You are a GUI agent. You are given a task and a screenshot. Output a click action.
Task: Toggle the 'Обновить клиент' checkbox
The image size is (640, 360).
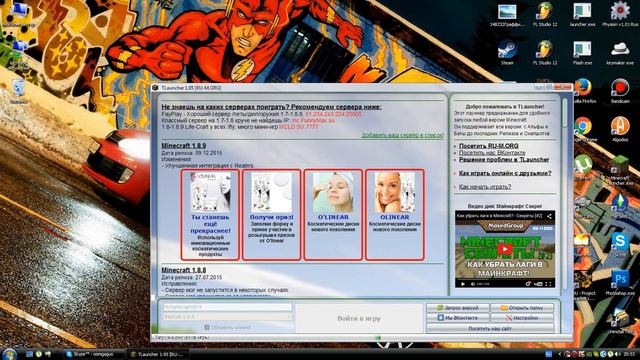click(x=207, y=327)
